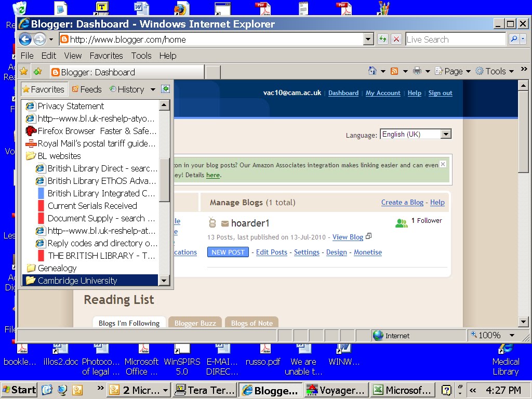The height and width of the screenshot is (399, 532).
Task: Open mobile phone icon beside hoarder1
Action: tap(212, 222)
